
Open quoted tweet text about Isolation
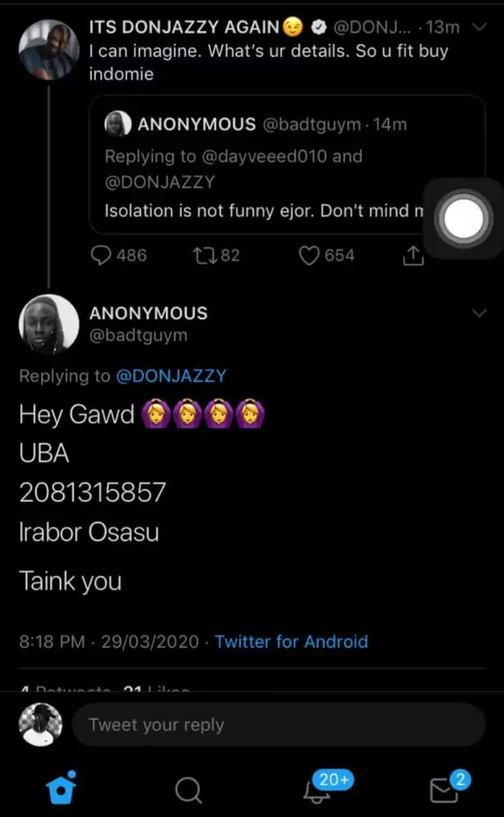[264, 211]
